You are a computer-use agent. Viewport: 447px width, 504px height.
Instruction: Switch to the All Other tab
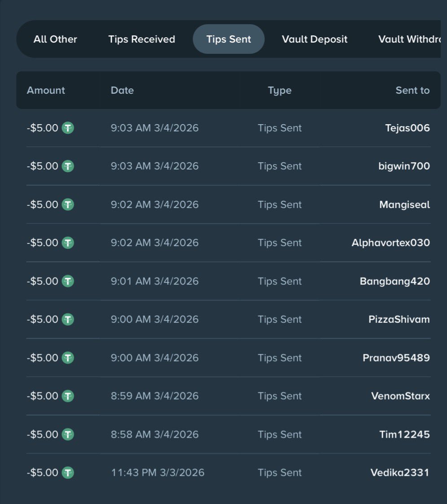tap(55, 39)
